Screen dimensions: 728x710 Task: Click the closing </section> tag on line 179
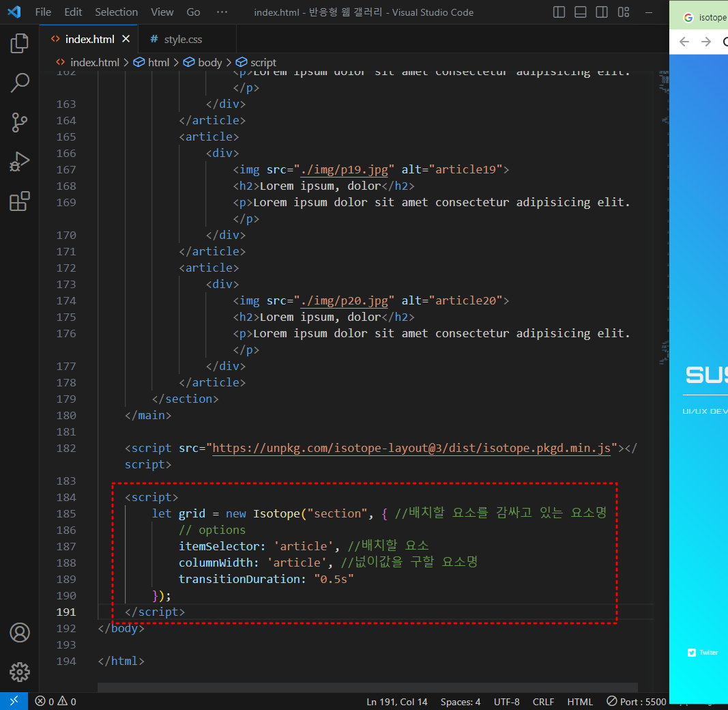186,399
